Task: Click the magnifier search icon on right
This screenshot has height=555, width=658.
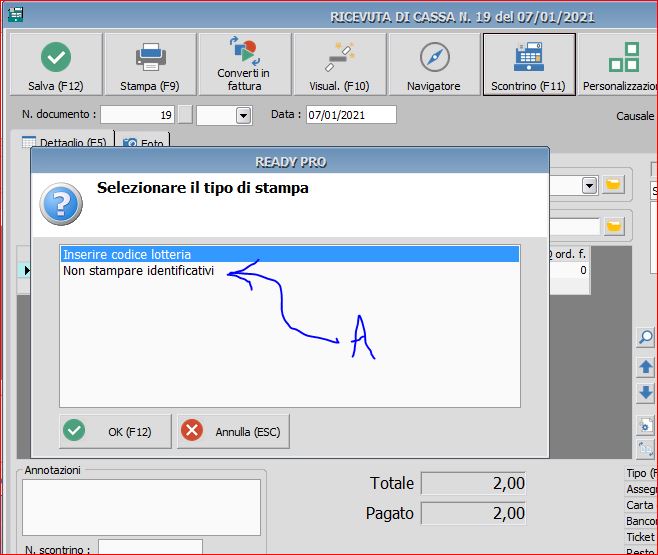Action: pos(645,337)
